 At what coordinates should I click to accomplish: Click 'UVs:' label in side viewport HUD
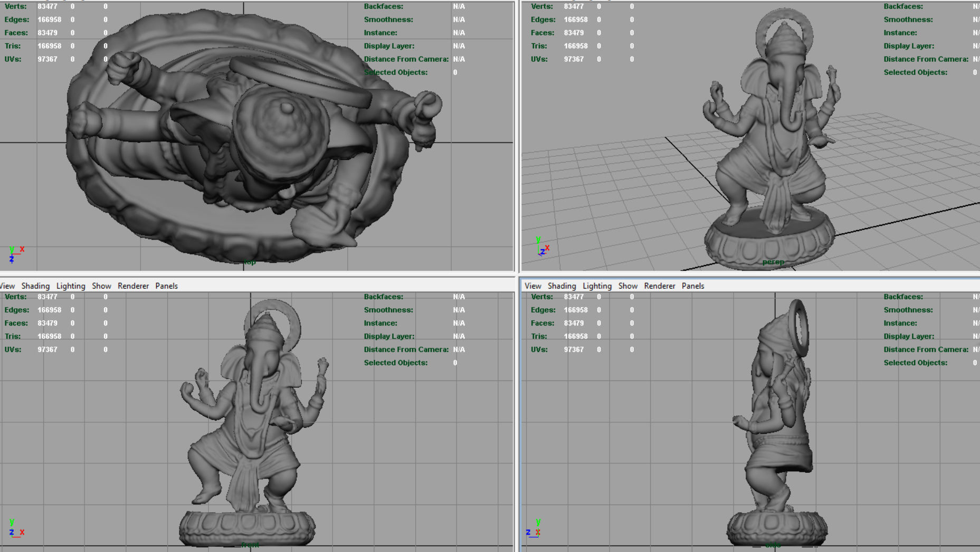[540, 349]
